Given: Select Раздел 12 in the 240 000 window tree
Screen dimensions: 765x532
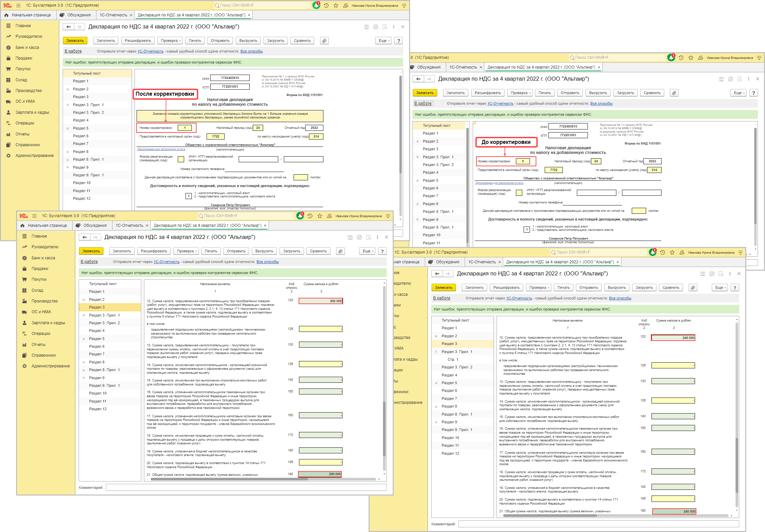Looking at the screenshot, I should pos(450,454).
